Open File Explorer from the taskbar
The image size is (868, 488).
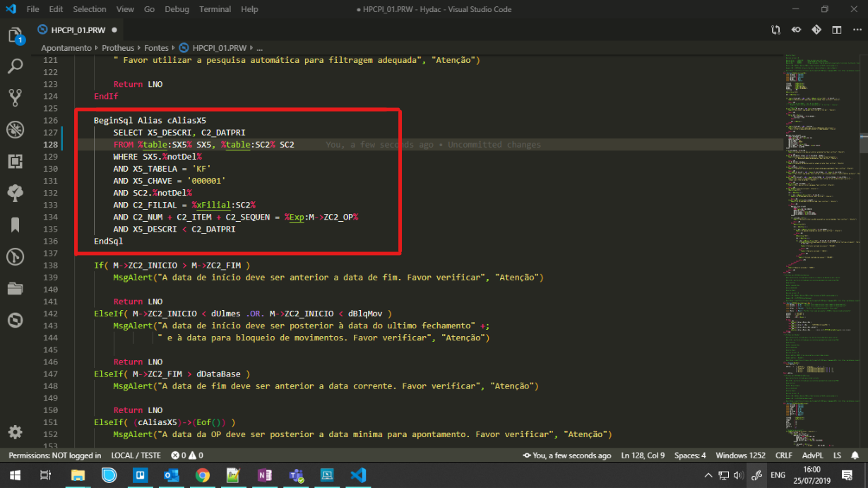click(x=78, y=475)
